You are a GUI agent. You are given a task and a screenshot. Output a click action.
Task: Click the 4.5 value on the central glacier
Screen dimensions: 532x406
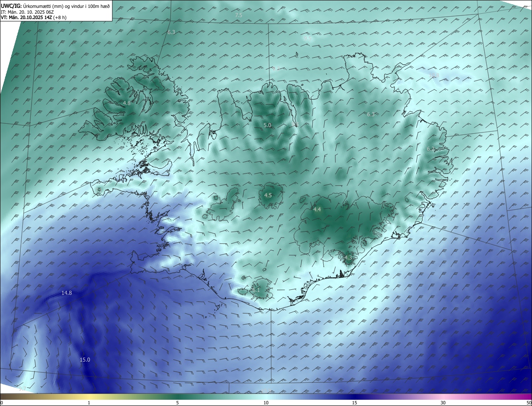[x=268, y=195]
